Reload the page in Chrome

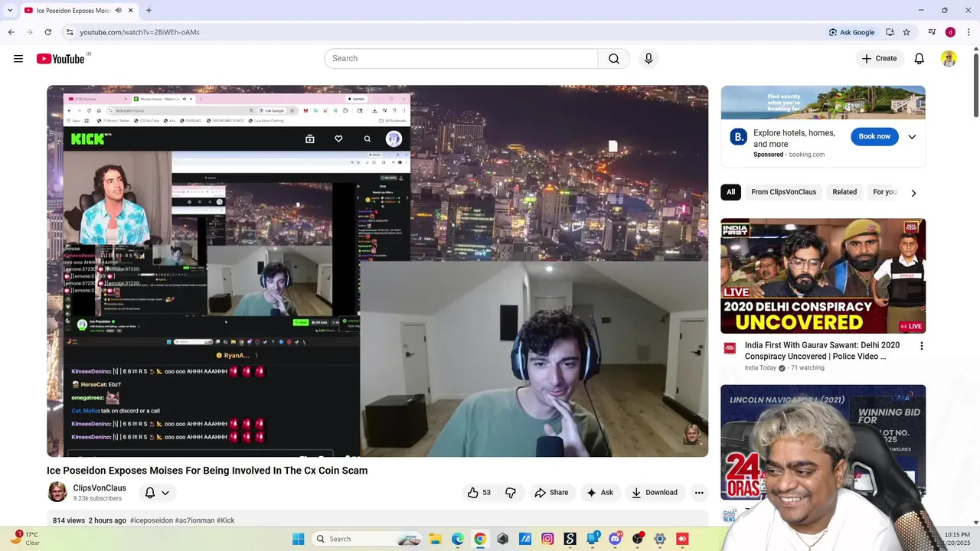47,32
